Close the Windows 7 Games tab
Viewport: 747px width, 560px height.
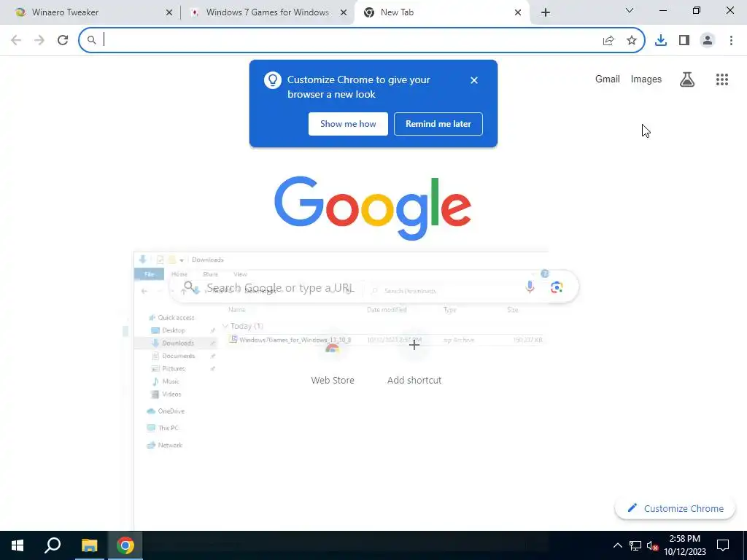pyautogui.click(x=344, y=13)
